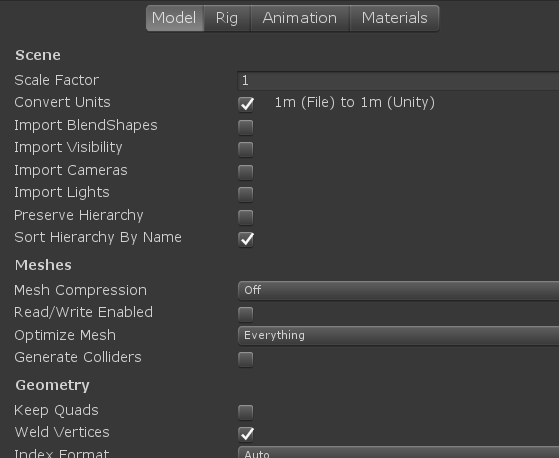The image size is (559, 458).
Task: Click the Weld Vertices label
Action: point(62,432)
